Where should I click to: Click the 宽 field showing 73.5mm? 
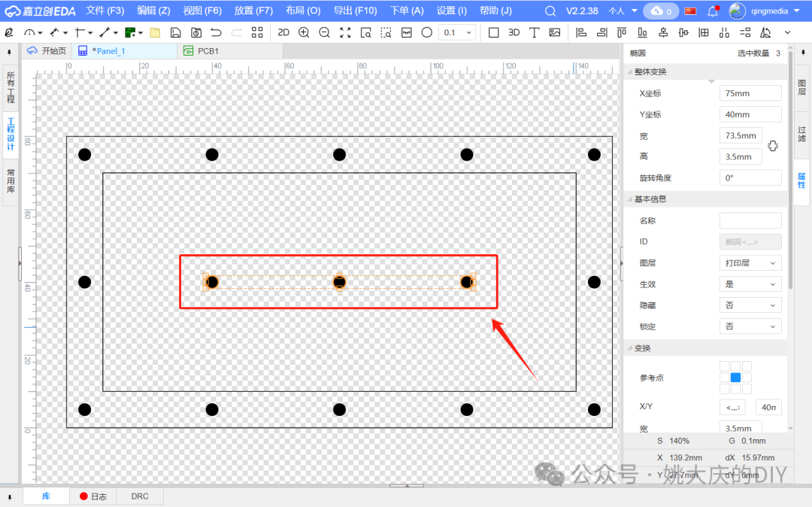click(741, 135)
